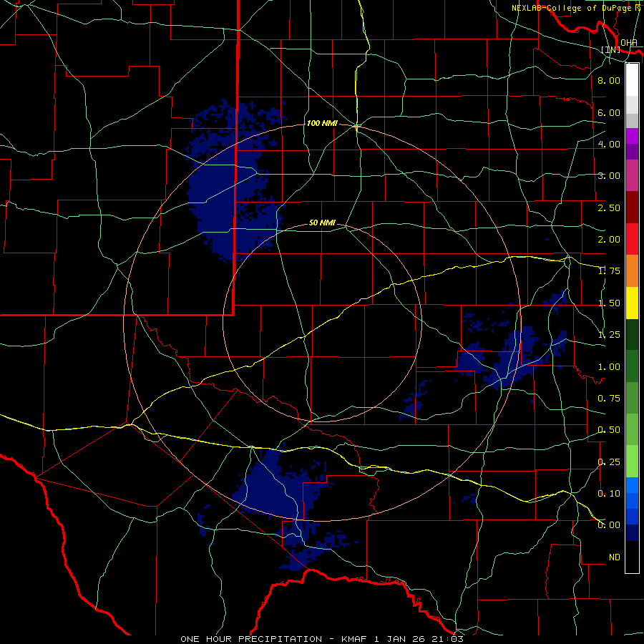Click the 100 NMI range ring label
This screenshot has width=644, height=644.
tap(322, 123)
